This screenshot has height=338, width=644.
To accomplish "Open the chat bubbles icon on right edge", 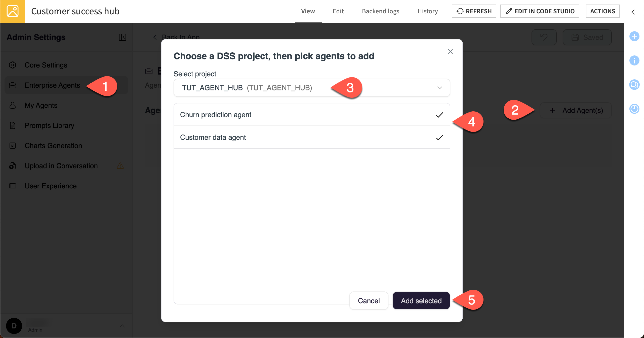I will (634, 85).
